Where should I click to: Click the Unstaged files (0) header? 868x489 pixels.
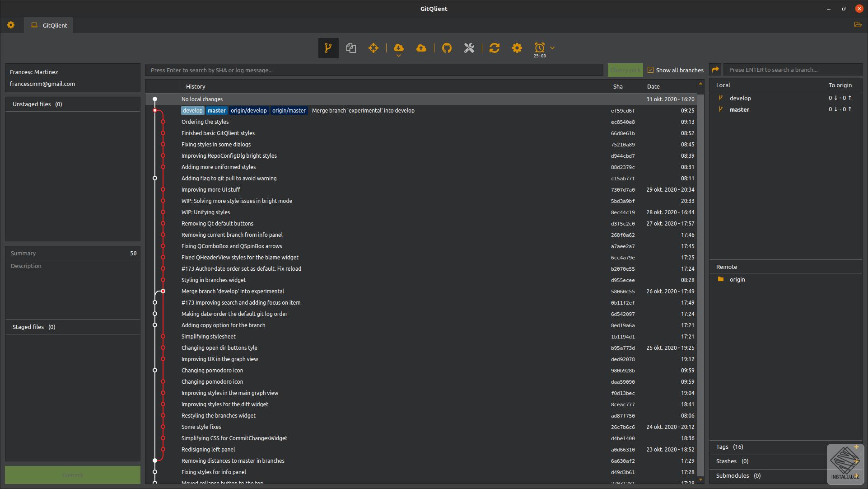pyautogui.click(x=73, y=104)
